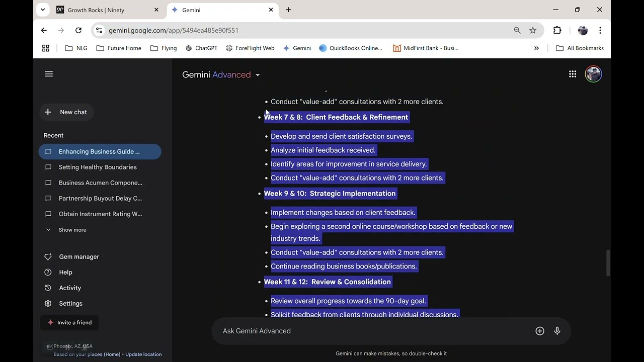Open Google apps grid

(x=573, y=74)
